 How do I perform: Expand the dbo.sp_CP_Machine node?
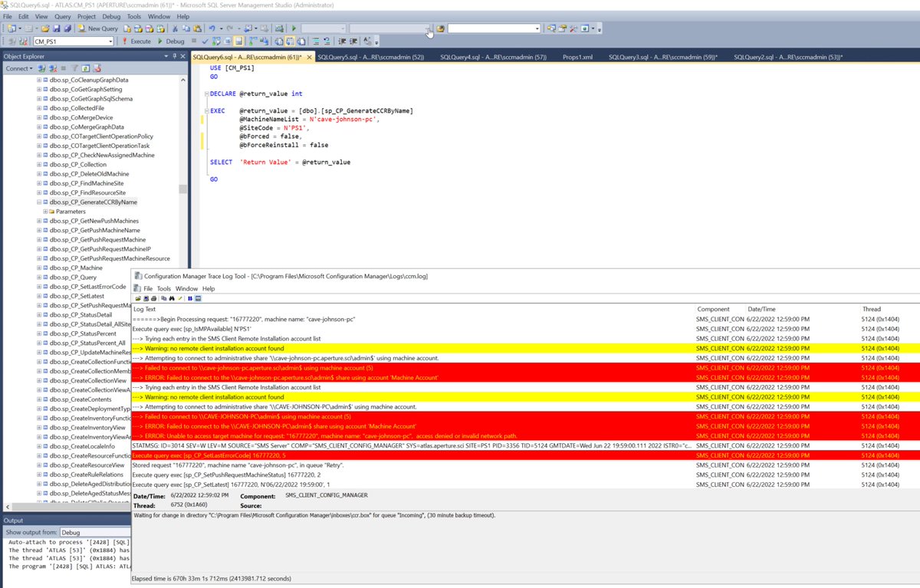(x=40, y=268)
